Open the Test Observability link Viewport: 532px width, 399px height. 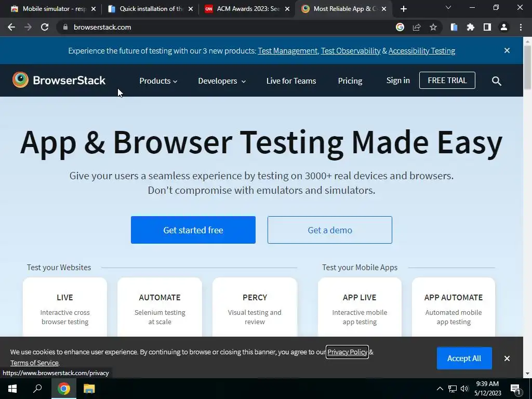(x=351, y=50)
